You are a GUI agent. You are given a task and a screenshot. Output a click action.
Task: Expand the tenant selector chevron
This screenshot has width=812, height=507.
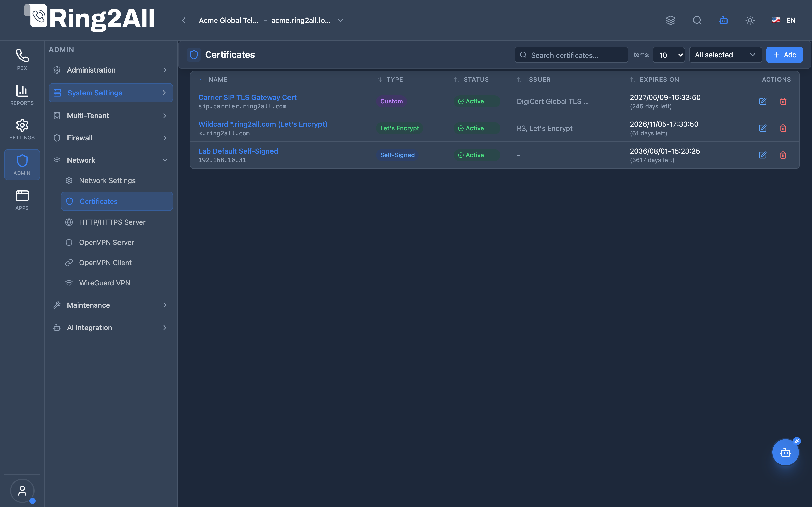click(x=340, y=21)
